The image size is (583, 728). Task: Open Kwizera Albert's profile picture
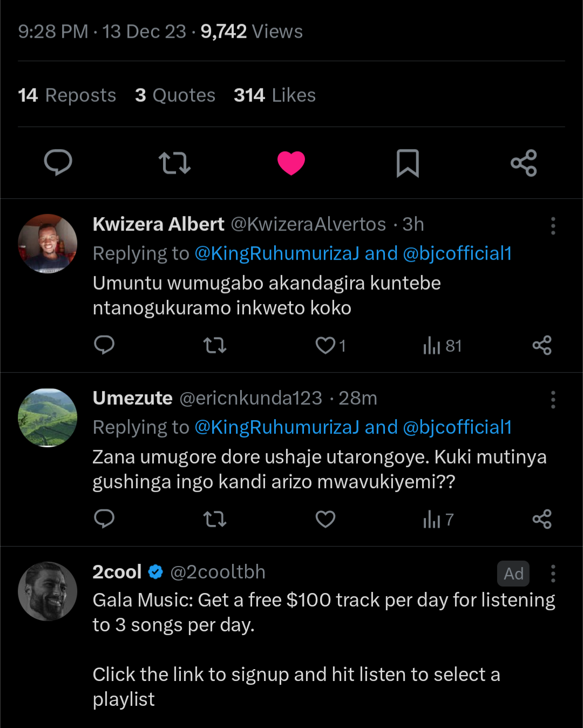(x=48, y=244)
